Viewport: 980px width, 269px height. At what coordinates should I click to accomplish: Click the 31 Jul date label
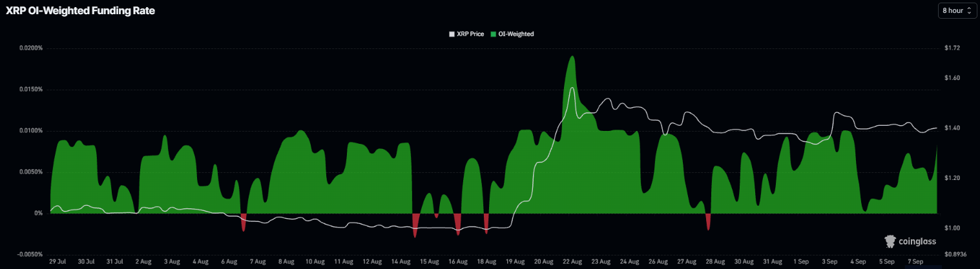point(115,263)
